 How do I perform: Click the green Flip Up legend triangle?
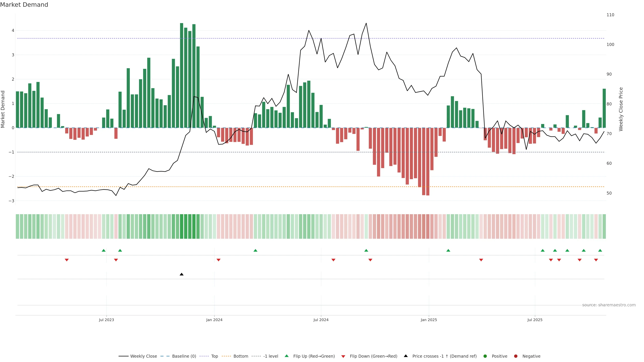point(287,356)
